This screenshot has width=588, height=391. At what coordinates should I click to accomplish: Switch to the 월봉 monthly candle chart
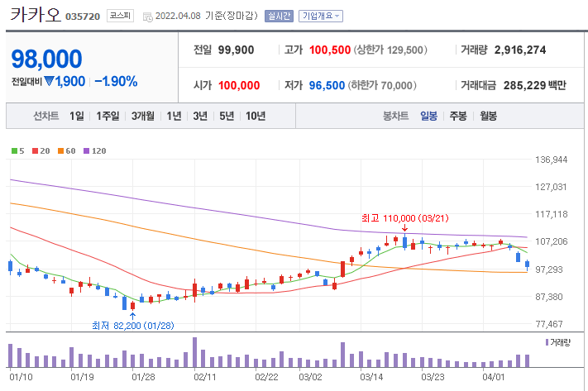point(488,117)
